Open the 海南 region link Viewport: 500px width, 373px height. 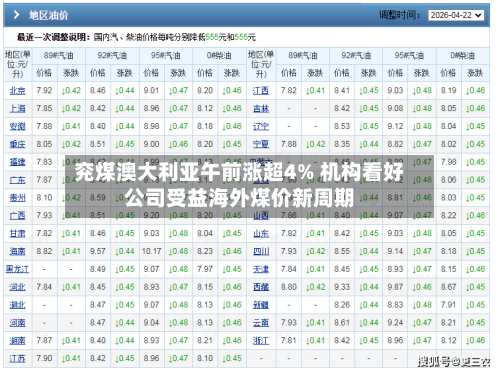(18, 251)
